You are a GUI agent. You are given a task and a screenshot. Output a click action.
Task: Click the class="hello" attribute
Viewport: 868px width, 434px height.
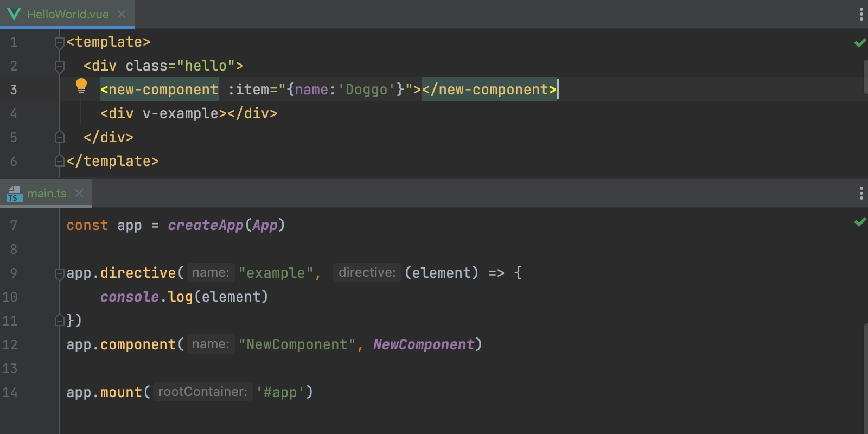tap(180, 66)
